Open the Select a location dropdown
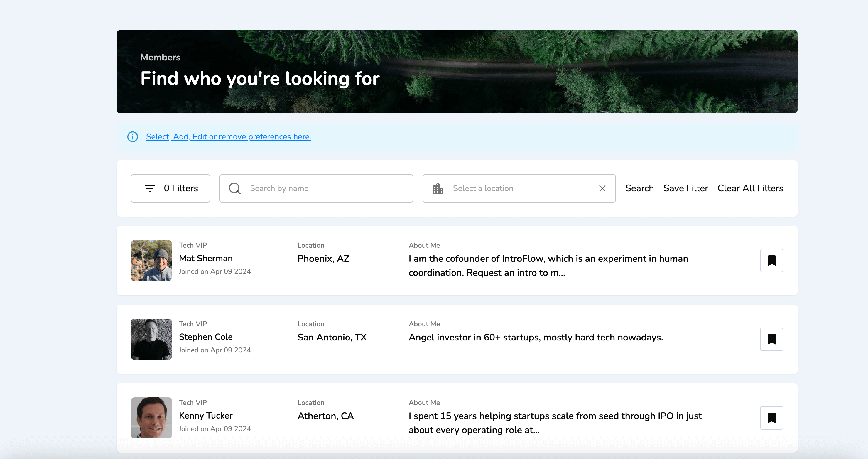Screen dimensions: 868x459 point(519,188)
